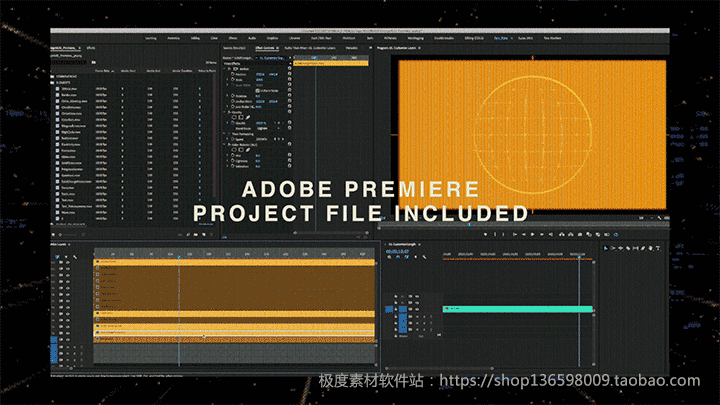The height and width of the screenshot is (405, 720).
Task: Toggle Opacity animation stopwatch
Action: (x=233, y=123)
